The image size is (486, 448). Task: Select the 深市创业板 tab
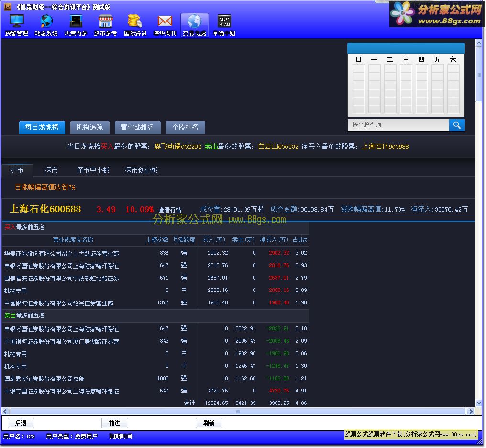(141, 170)
